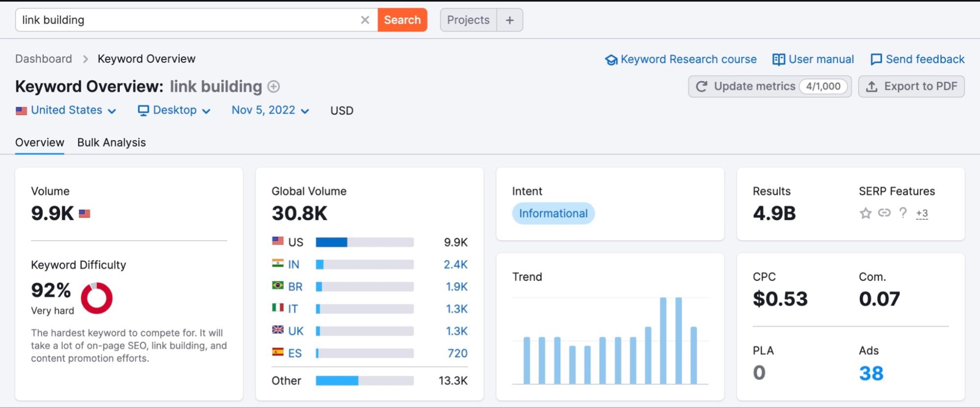Click the Export to PDF button
980x408 pixels.
click(x=911, y=87)
